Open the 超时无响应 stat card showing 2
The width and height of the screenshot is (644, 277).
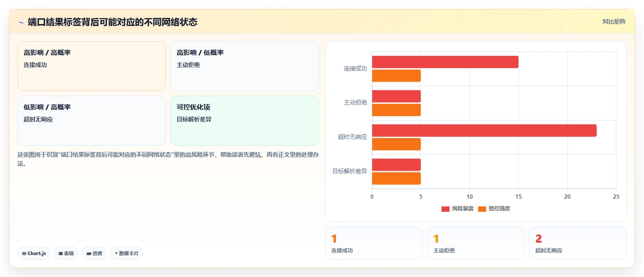point(578,243)
